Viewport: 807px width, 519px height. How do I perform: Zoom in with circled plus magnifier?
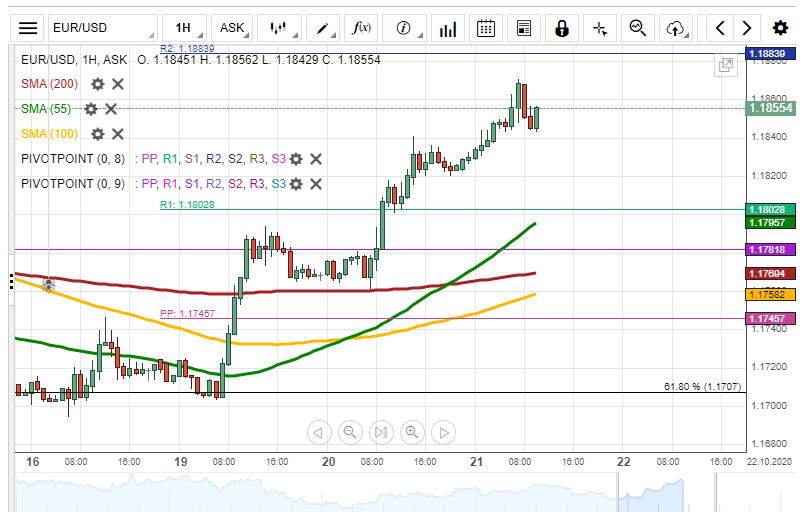412,432
